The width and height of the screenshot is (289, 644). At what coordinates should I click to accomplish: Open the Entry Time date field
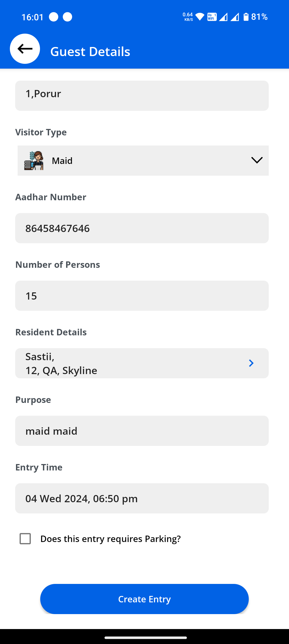pos(142,498)
